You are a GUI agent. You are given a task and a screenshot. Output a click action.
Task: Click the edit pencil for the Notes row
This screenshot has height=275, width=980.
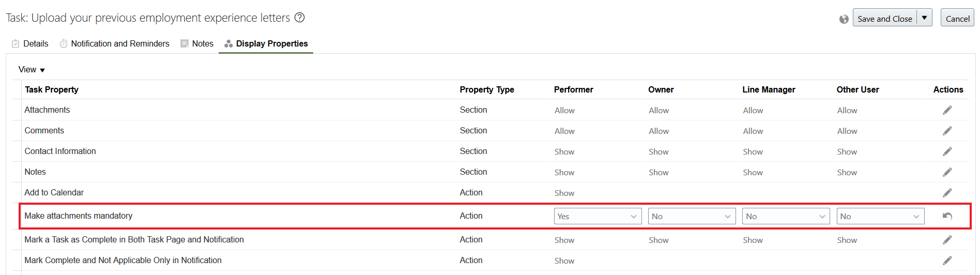point(947,172)
